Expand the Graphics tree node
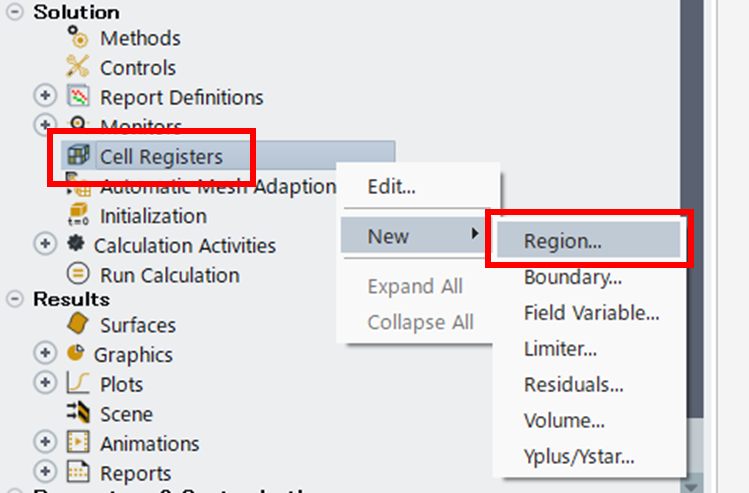 (45, 354)
